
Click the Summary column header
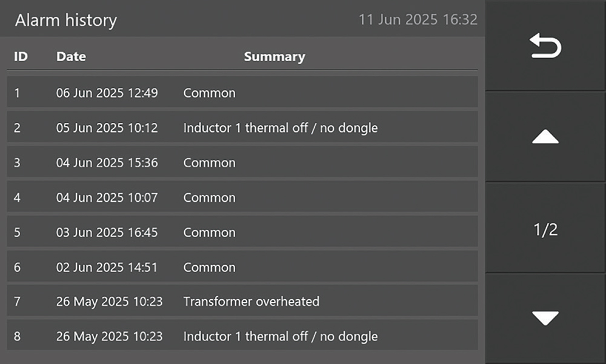point(274,57)
